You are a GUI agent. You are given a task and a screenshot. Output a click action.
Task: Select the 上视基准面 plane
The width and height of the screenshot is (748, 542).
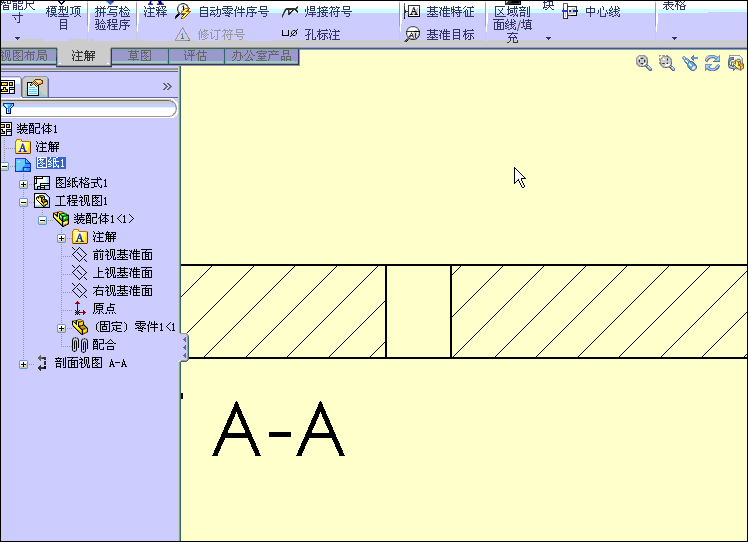click(123, 273)
